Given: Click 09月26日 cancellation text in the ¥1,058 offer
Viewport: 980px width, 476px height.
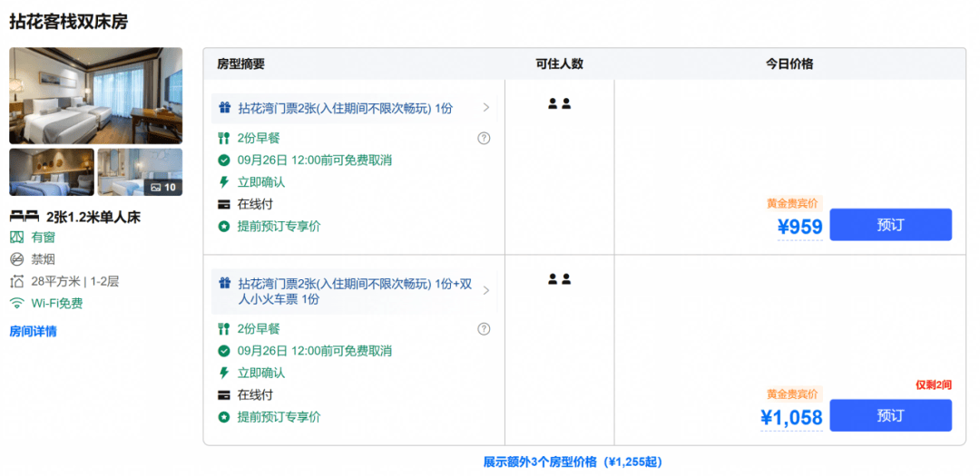Looking at the screenshot, I should [314, 351].
